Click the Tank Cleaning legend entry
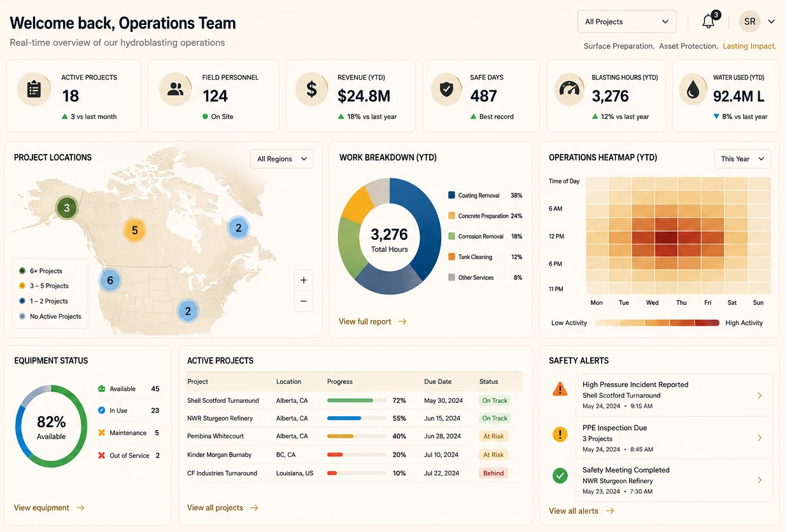The width and height of the screenshot is (785, 532). click(485, 257)
